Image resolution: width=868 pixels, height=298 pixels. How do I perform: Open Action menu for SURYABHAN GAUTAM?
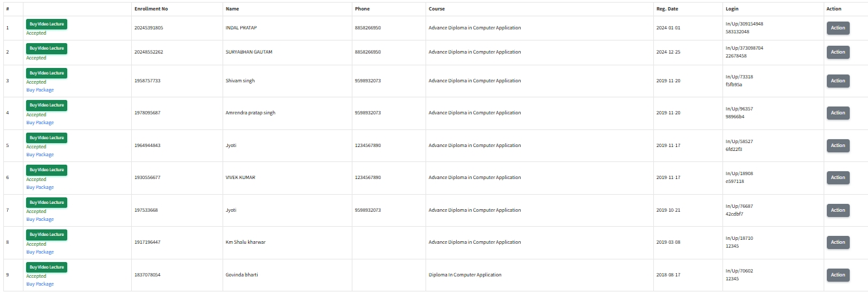click(838, 52)
